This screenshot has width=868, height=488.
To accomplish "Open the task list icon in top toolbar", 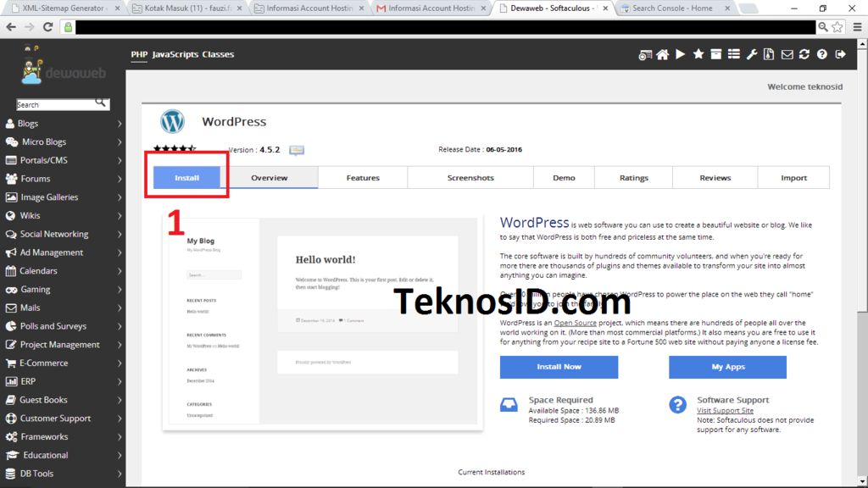I will click(733, 54).
